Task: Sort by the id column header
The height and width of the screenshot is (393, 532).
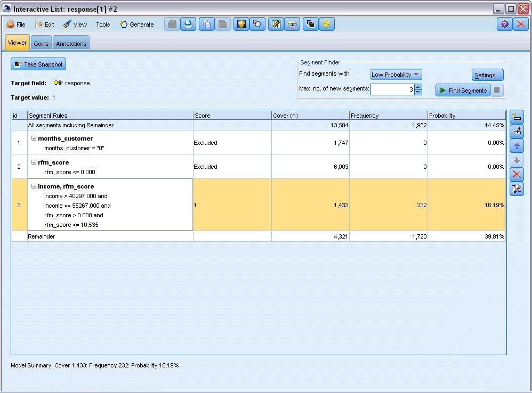Action: point(19,116)
